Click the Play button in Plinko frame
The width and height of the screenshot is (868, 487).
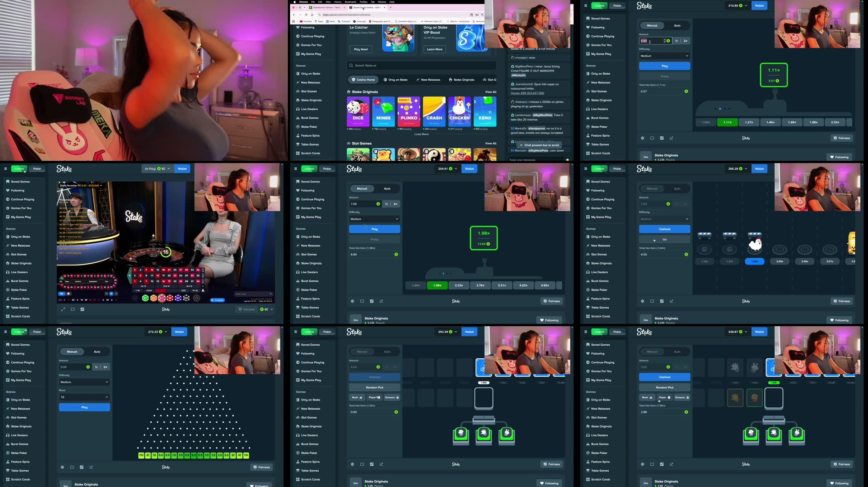84,407
